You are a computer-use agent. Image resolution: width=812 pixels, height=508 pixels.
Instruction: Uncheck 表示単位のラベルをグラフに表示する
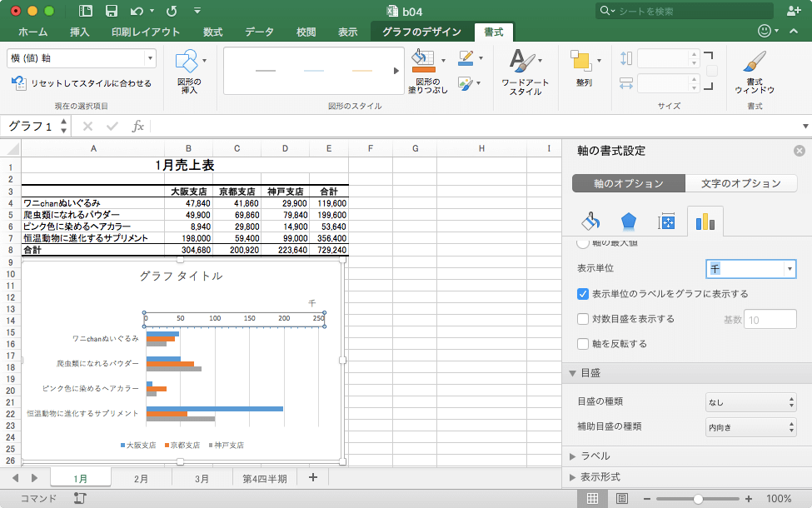(583, 294)
